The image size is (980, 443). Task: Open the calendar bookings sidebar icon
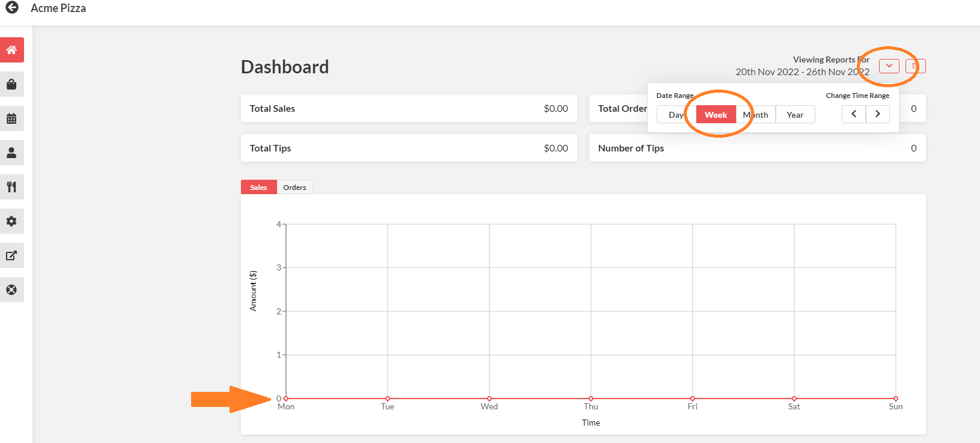coord(11,118)
